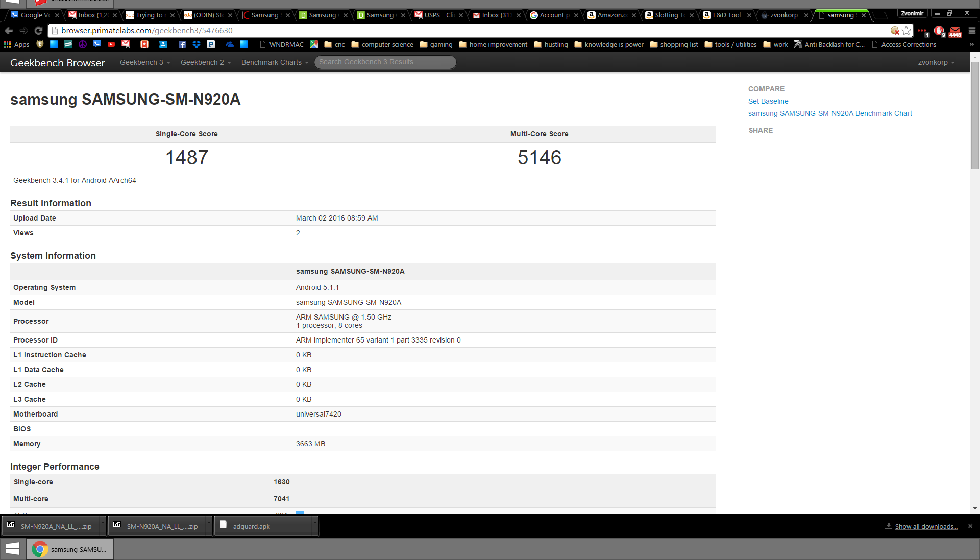Click the Windows Start button
980x560 pixels.
coord(13,549)
